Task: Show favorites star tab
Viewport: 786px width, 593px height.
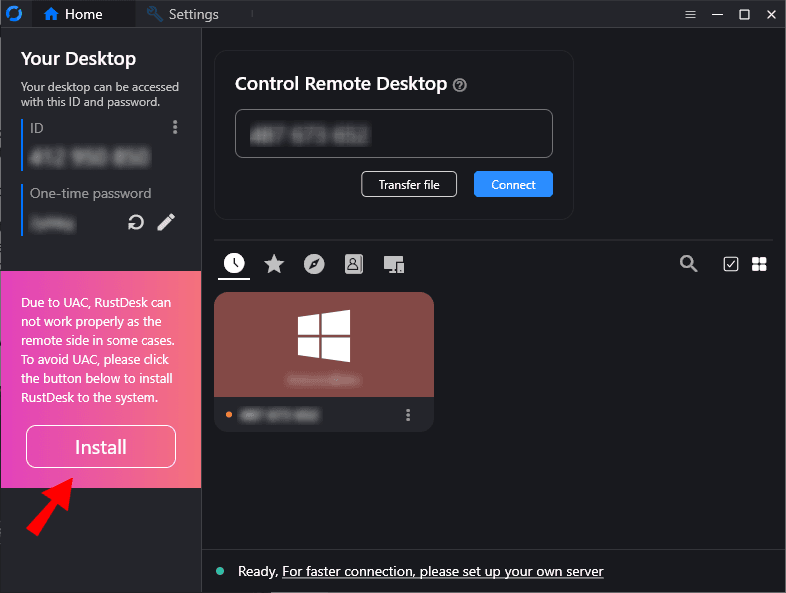Action: coord(274,264)
